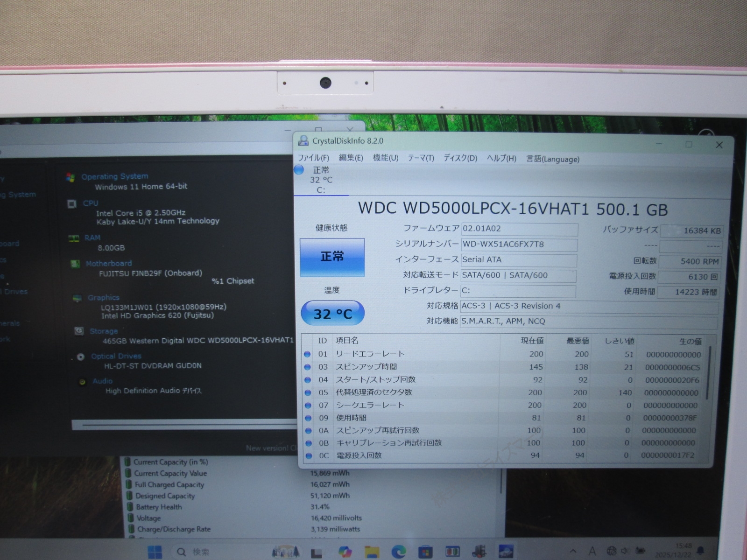The height and width of the screenshot is (560, 747).
Task: Launch Microsoft Edge from the taskbar
Action: (x=398, y=552)
